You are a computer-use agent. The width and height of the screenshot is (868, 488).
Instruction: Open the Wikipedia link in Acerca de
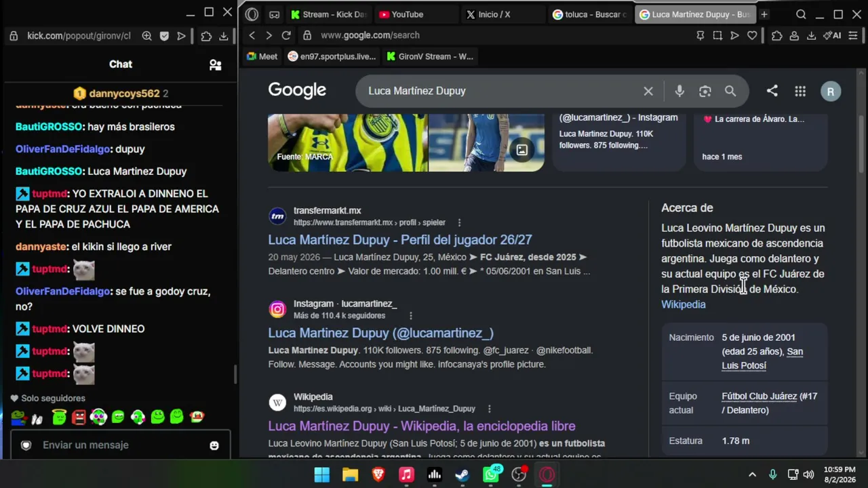pyautogui.click(x=684, y=304)
